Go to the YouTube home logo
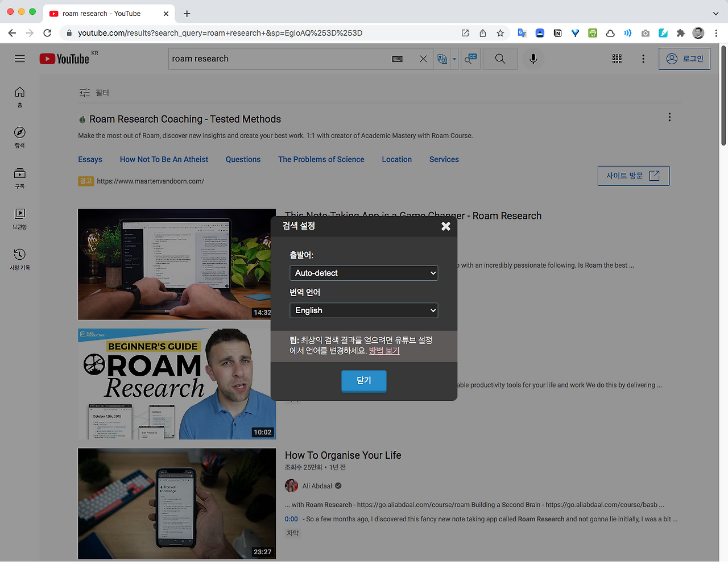This screenshot has width=728, height=573. tap(65, 59)
